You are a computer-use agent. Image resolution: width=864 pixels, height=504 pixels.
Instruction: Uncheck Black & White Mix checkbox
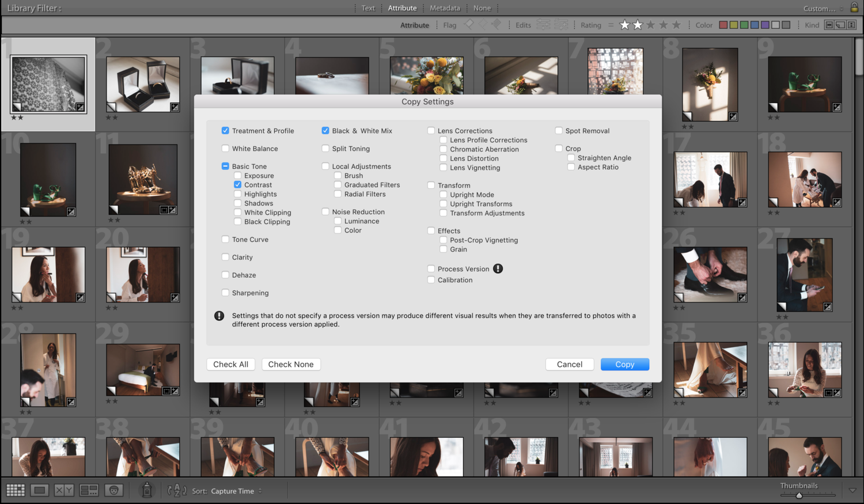325,130
